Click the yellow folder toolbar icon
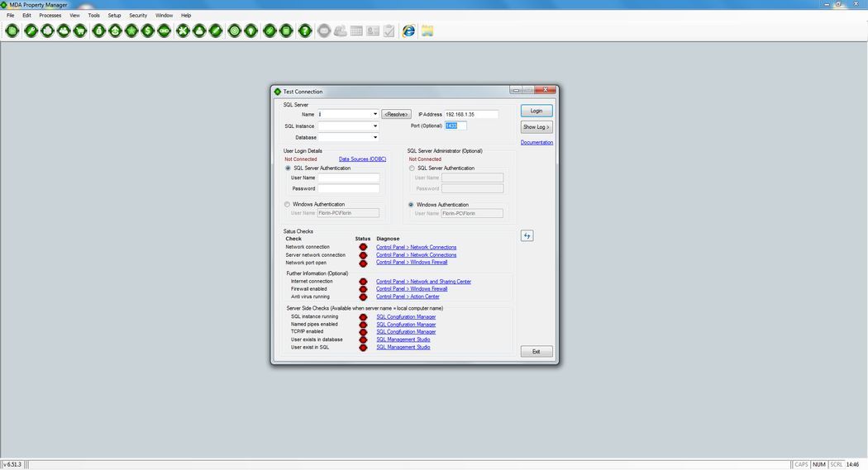 tap(427, 31)
